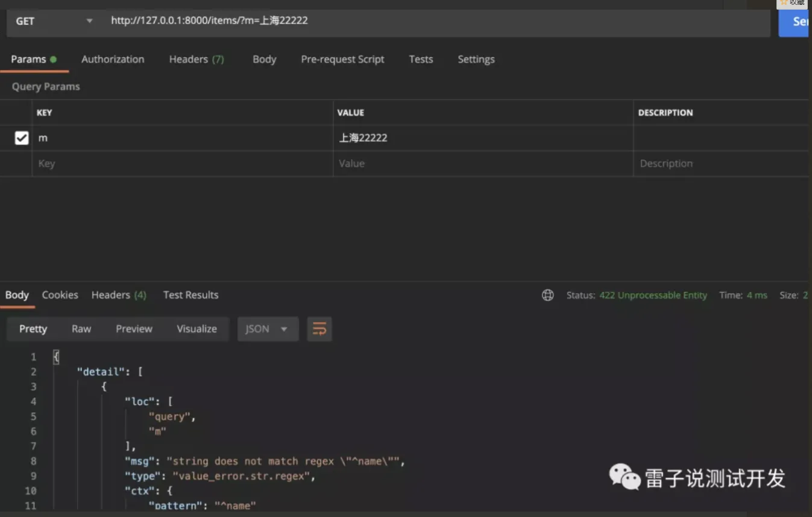Select the response Body tab

17,295
